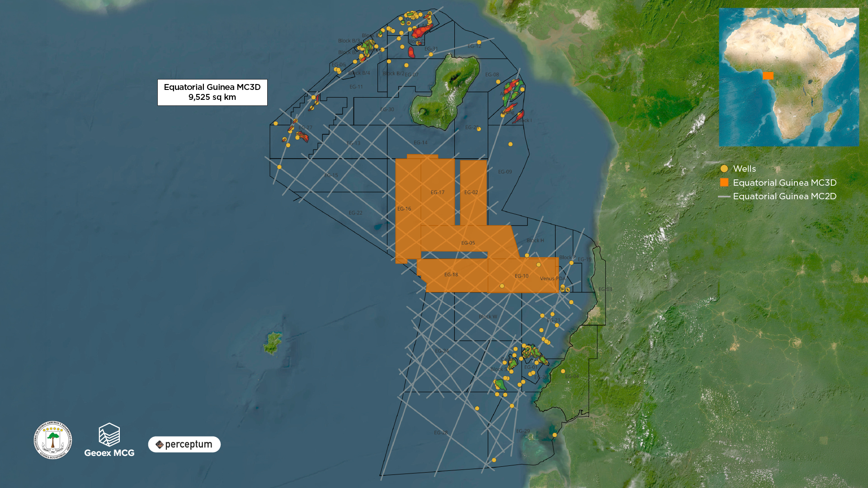The width and height of the screenshot is (868, 488).
Task: Click the Wells legend text
Action: pos(744,169)
